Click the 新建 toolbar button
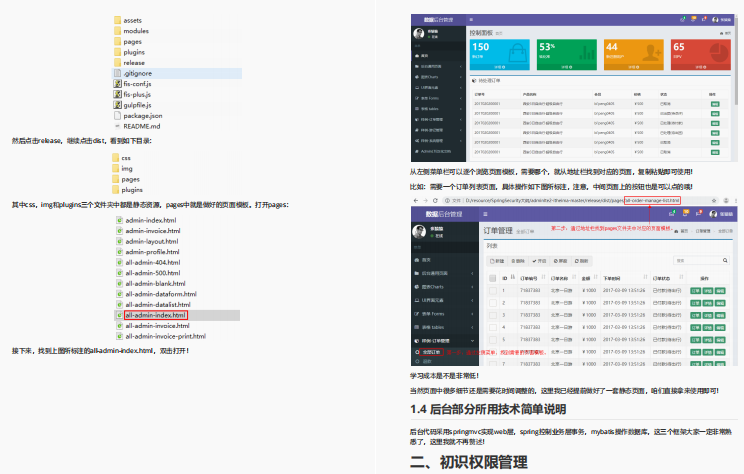This screenshot has width=744, height=474. (x=497, y=261)
